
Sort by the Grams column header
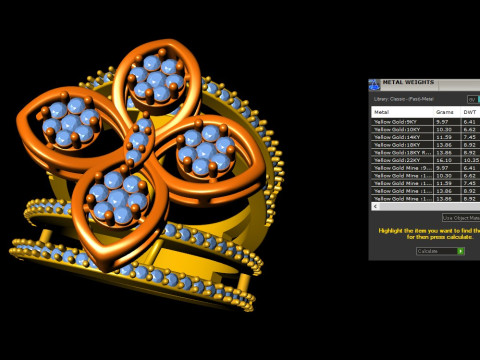(x=446, y=112)
